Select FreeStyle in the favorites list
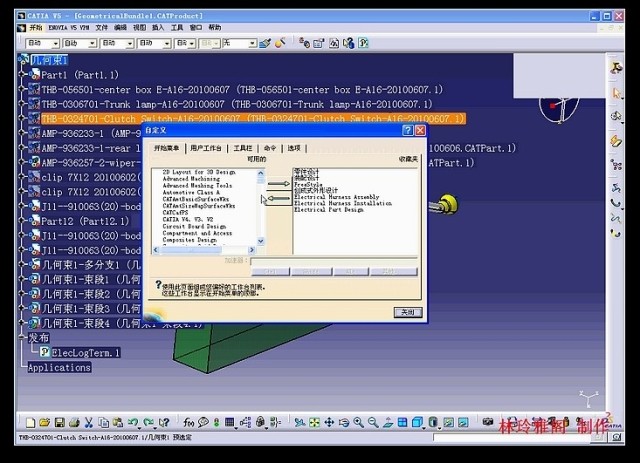This screenshot has width=640, height=463. click(x=308, y=185)
